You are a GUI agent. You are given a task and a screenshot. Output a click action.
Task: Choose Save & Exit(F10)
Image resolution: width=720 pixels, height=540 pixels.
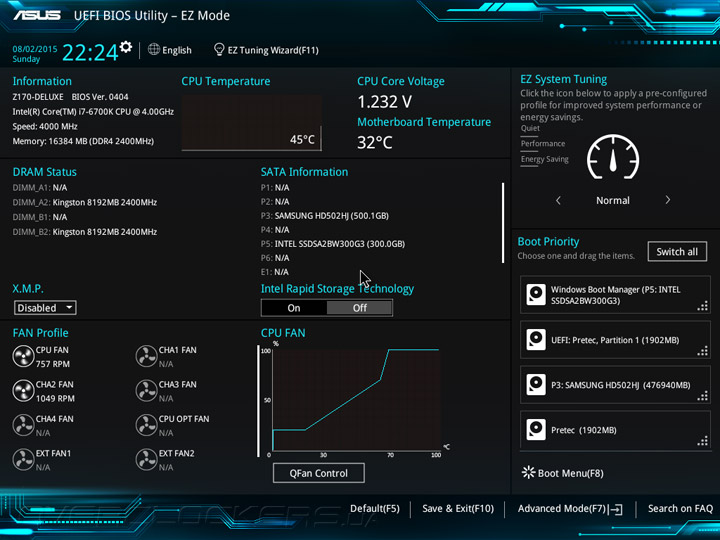coord(458,509)
